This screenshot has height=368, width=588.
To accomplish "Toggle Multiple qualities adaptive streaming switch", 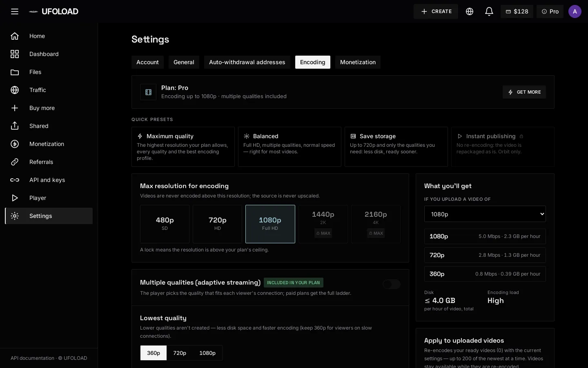I will [x=392, y=284].
